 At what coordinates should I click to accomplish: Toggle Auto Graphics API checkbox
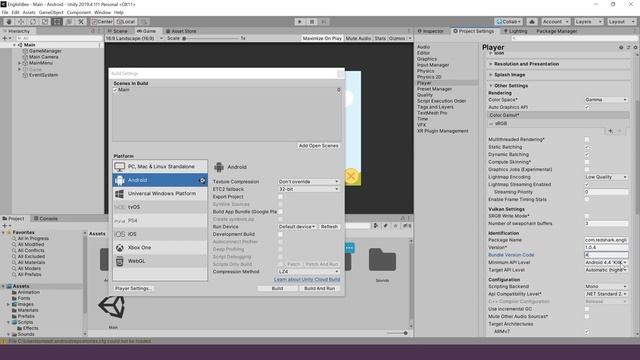(x=587, y=107)
